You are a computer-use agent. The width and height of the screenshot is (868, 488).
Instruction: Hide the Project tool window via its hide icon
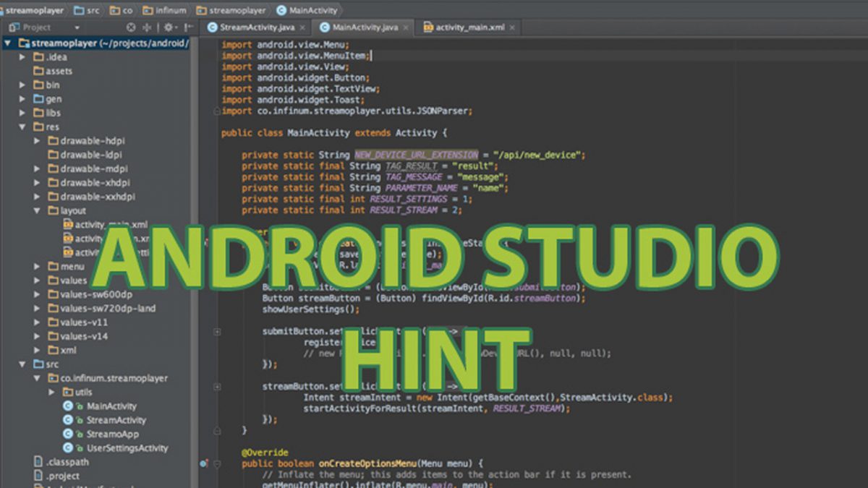tap(188, 26)
